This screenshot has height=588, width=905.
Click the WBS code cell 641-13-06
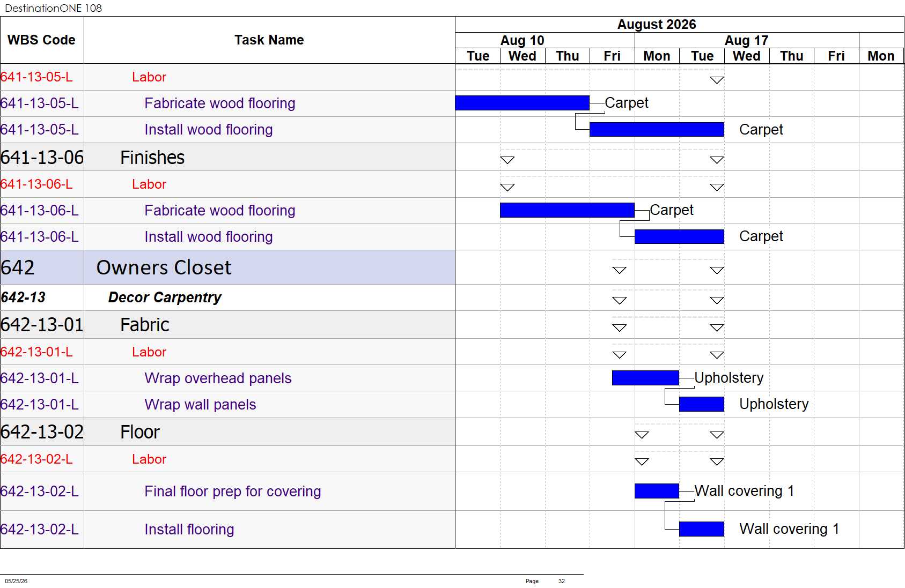42,158
